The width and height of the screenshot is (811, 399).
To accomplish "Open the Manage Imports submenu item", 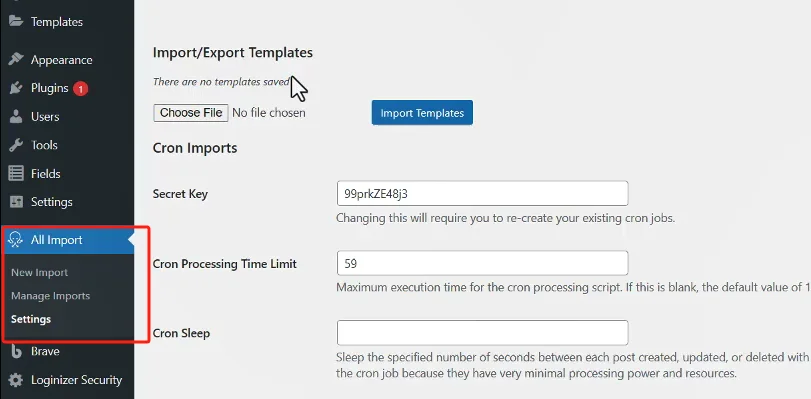I will tap(51, 296).
